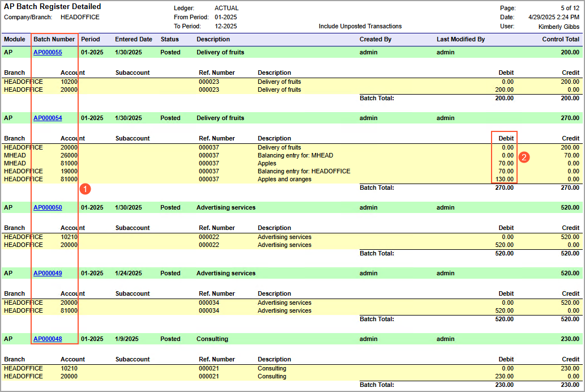Click Batch Total label under AP000048 lines

coord(377,385)
